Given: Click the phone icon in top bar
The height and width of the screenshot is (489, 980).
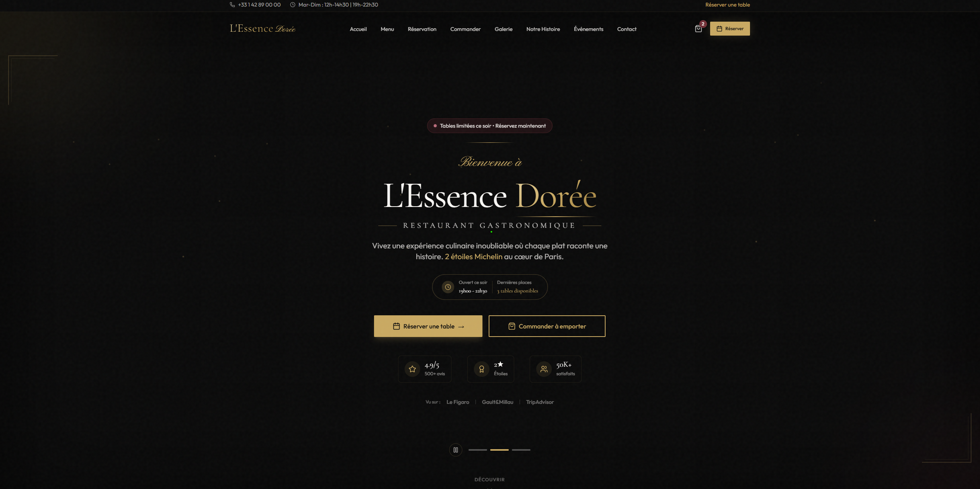Looking at the screenshot, I should pyautogui.click(x=232, y=5).
